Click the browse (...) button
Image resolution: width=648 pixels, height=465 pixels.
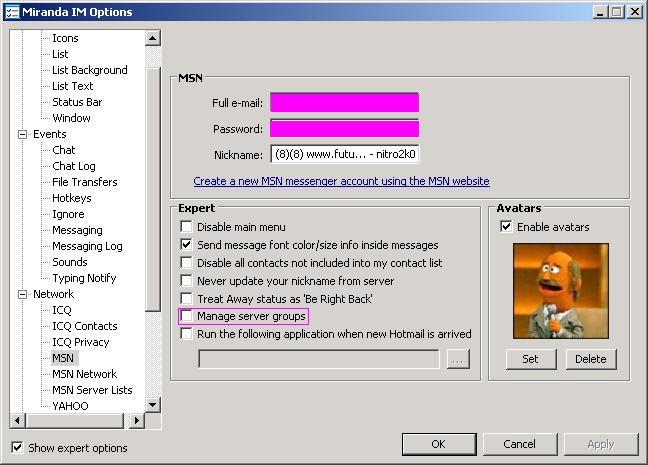(x=458, y=359)
